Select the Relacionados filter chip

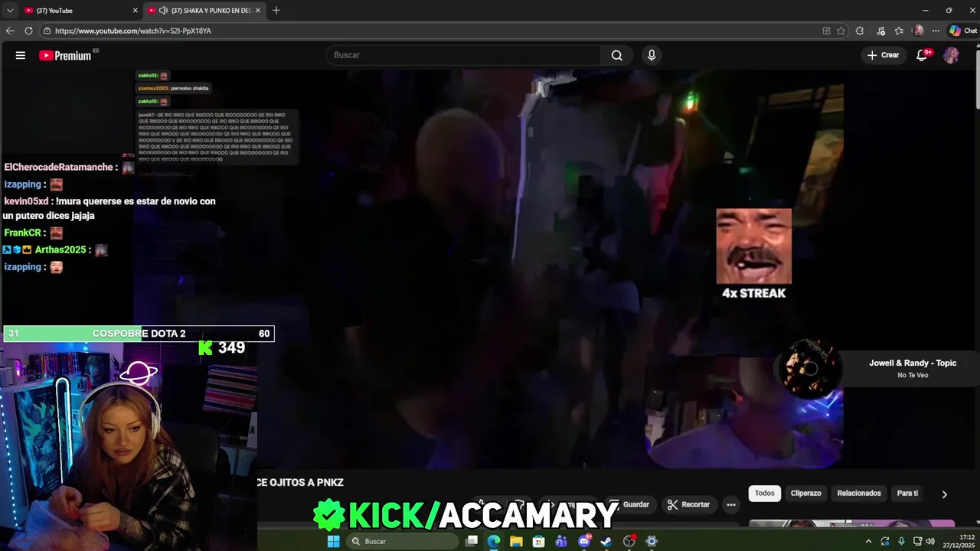click(859, 493)
